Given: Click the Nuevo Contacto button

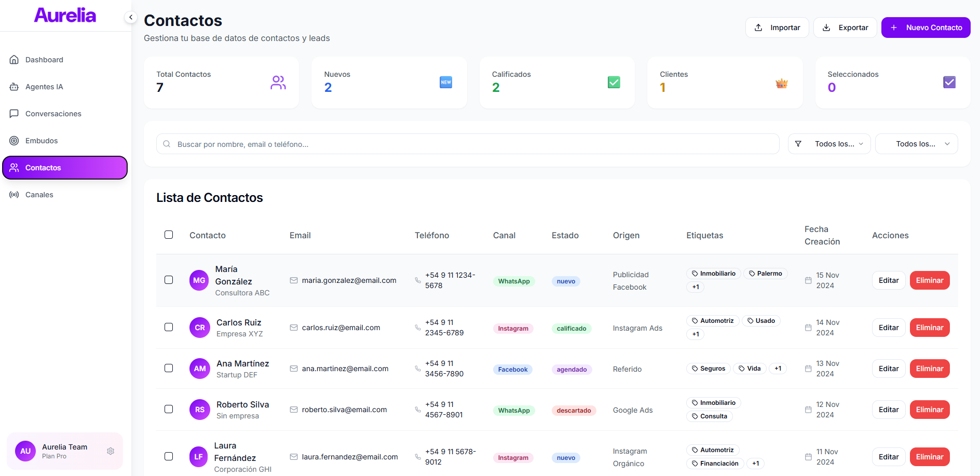Looking at the screenshot, I should coord(925,28).
